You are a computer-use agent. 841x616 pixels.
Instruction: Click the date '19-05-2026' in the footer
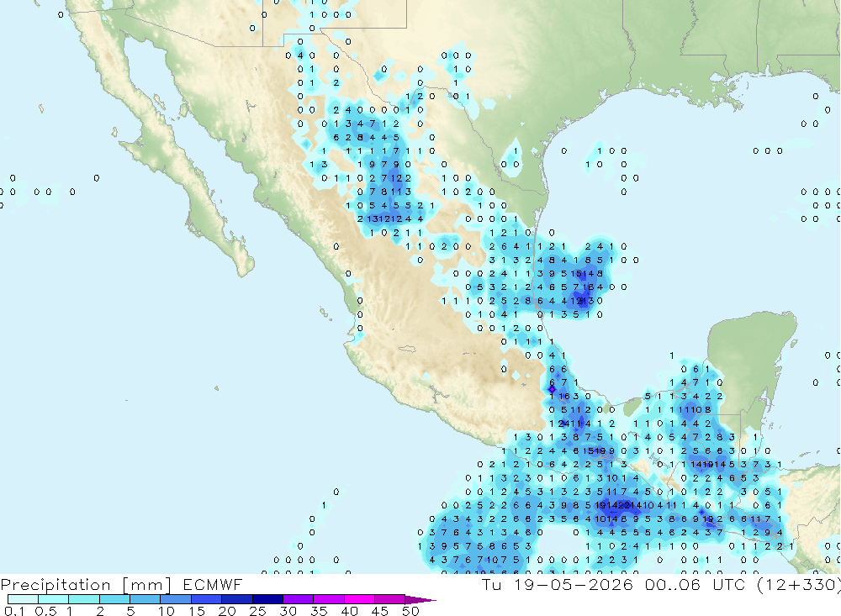pyautogui.click(x=574, y=584)
